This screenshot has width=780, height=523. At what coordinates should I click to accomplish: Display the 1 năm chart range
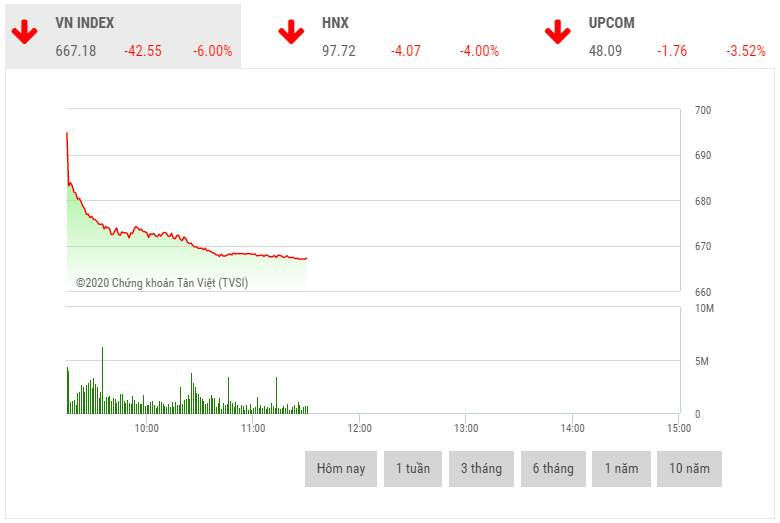coord(620,468)
